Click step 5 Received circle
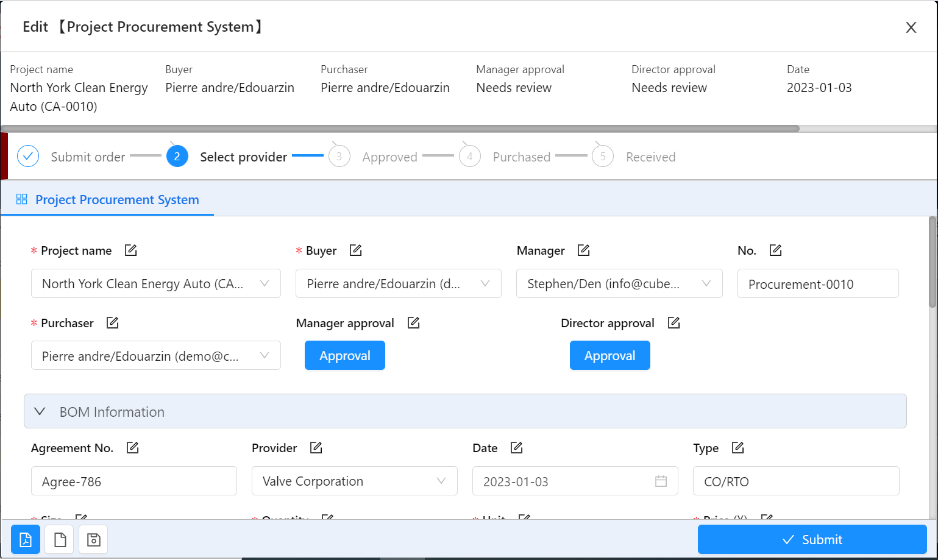Viewport: 938px width, 560px height. [x=603, y=156]
